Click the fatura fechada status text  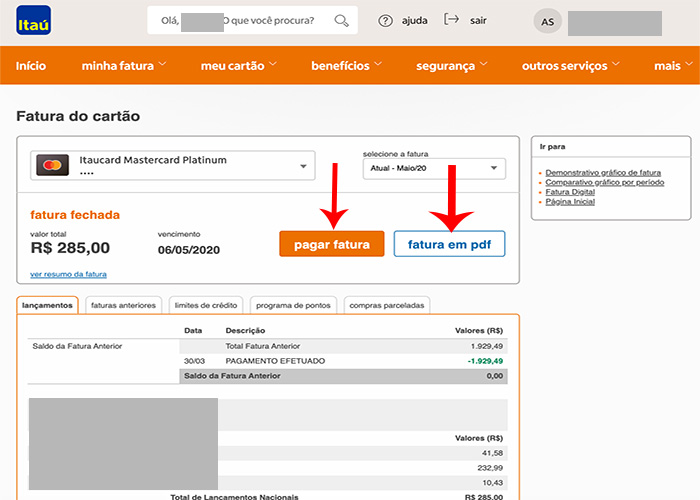click(x=75, y=215)
